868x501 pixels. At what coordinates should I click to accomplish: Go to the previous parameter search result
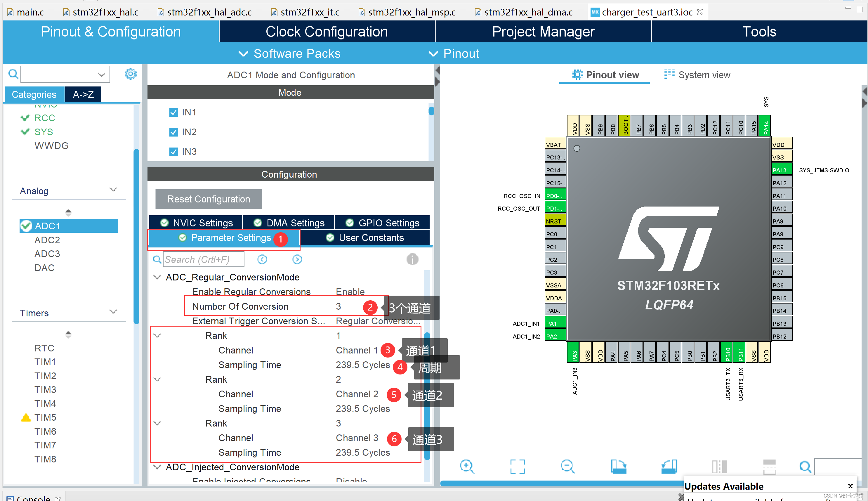[262, 259]
